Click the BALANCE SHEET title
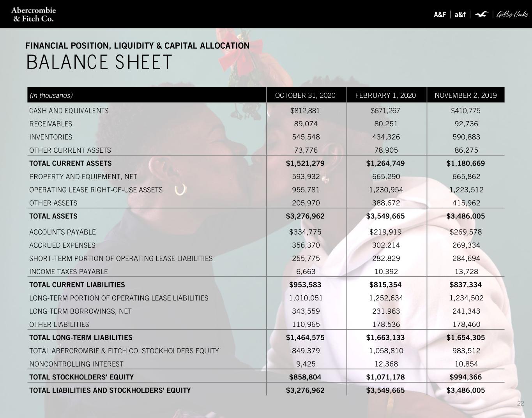The image size is (532, 418). (x=99, y=62)
